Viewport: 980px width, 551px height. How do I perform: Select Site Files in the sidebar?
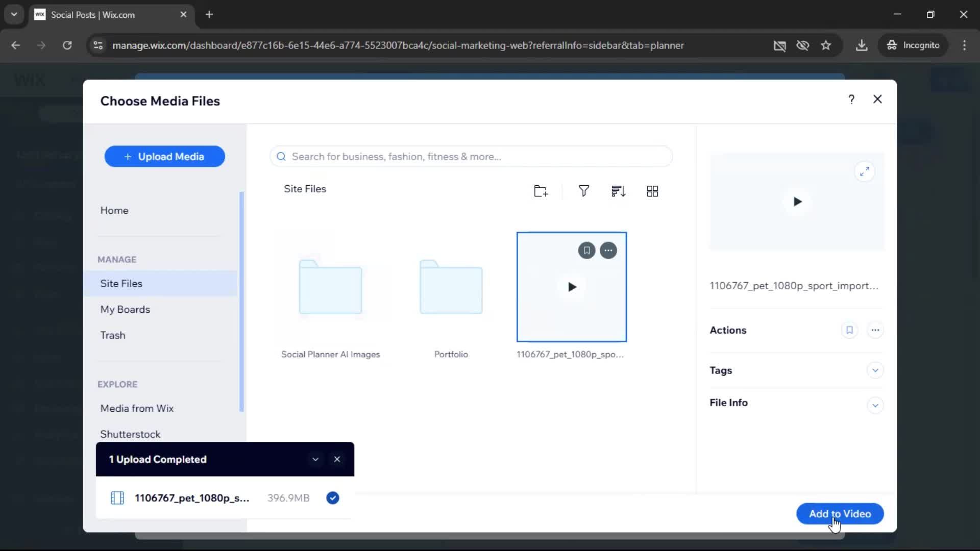tap(160, 283)
